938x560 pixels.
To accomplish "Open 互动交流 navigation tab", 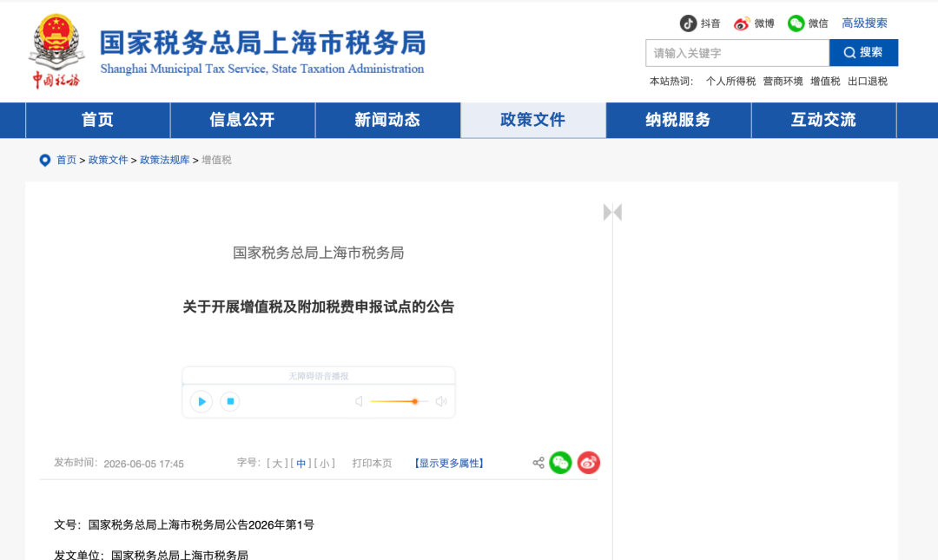I will [823, 121].
